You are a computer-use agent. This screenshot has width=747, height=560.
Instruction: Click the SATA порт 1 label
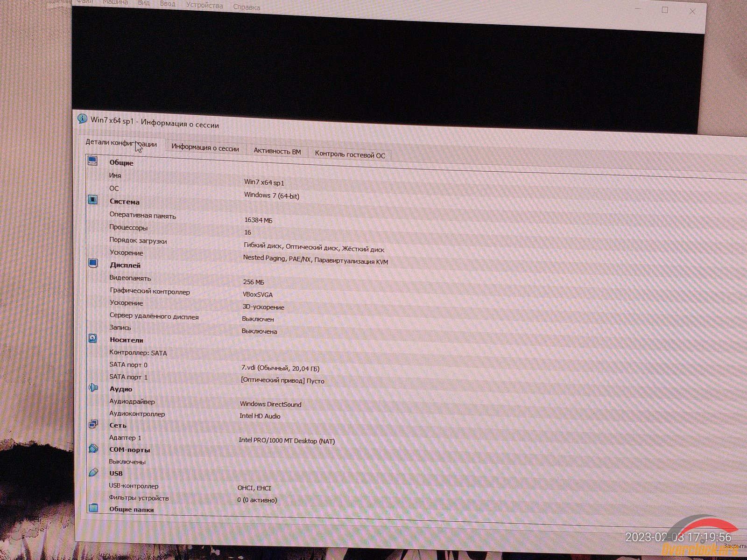[x=128, y=377]
